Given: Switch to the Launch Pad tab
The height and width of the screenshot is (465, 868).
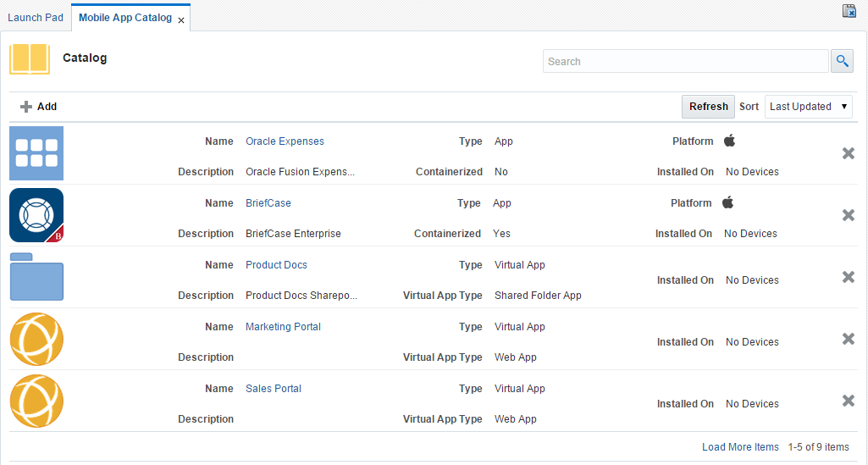Looking at the screenshot, I should tap(36, 17).
